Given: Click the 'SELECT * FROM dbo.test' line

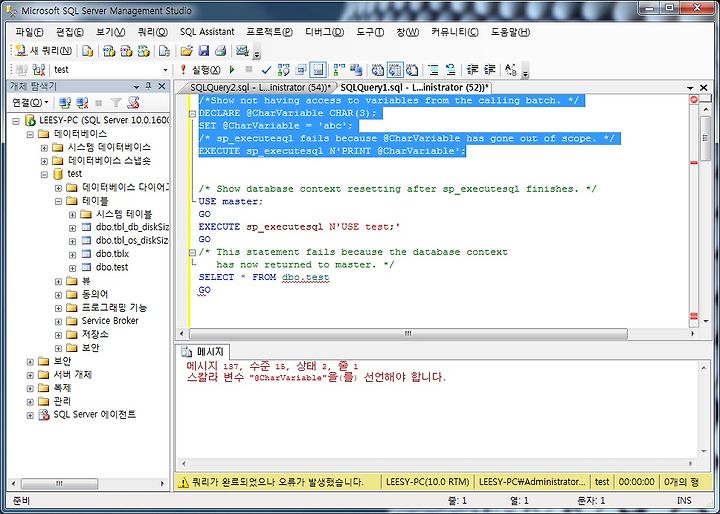Looking at the screenshot, I should 264,277.
